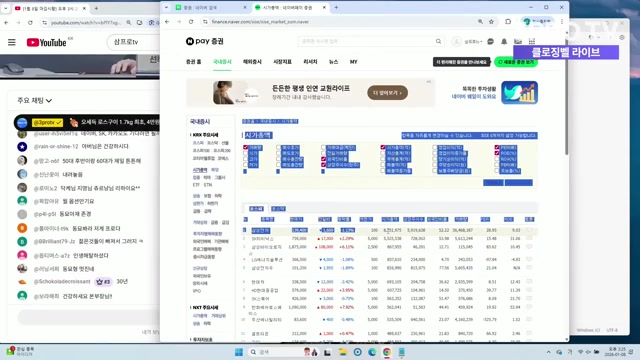Open 셀트리온 stock link in the table
The height and width of the screenshot is (360, 640).
[260, 333]
